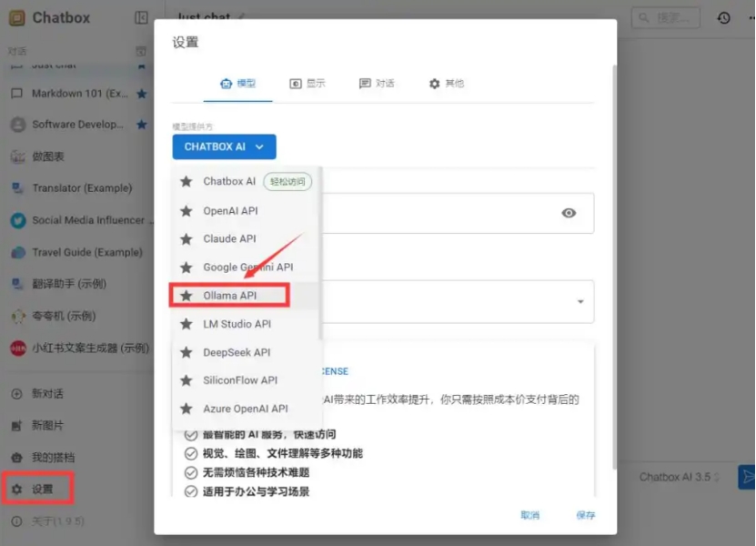Open 设置 in the sidebar
This screenshot has width=756, height=546.
click(x=38, y=489)
